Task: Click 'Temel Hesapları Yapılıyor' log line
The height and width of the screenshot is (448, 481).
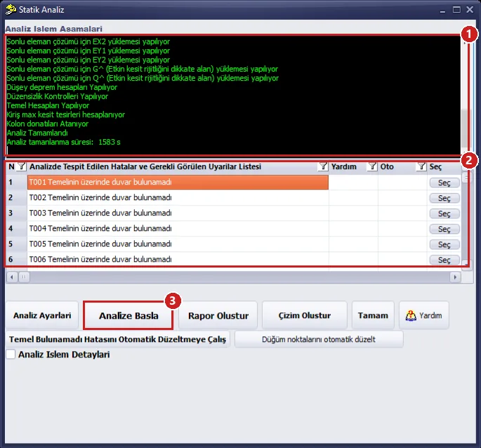Action: tap(48, 105)
